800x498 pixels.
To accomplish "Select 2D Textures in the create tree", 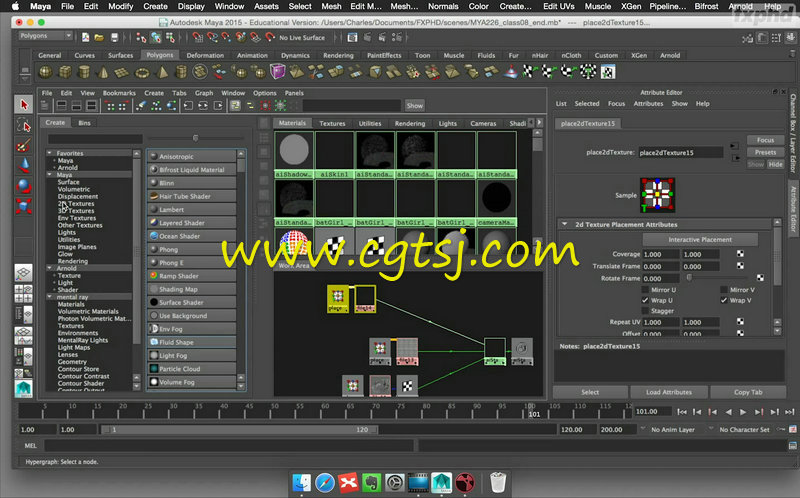I will (x=76, y=204).
